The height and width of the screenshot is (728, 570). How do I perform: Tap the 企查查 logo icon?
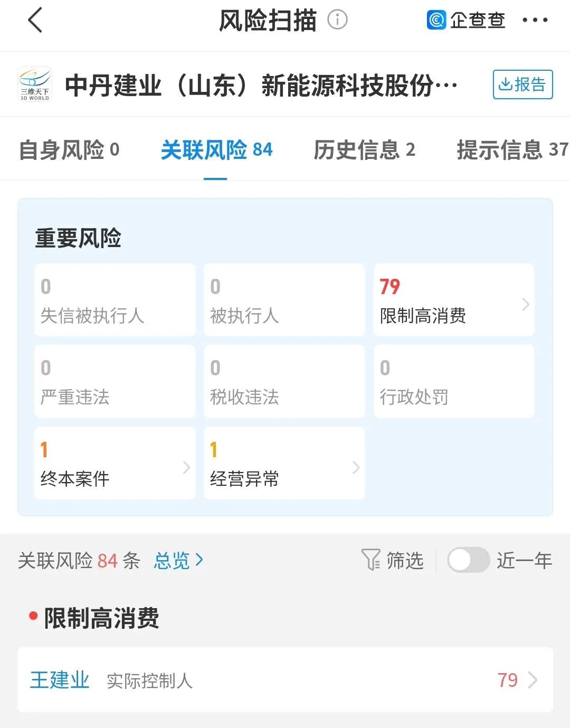tap(436, 20)
